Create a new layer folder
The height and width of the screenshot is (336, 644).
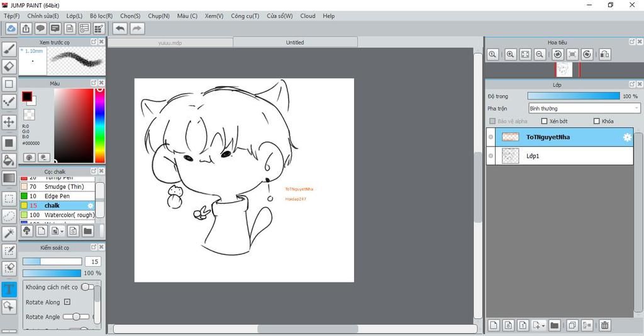[554, 325]
